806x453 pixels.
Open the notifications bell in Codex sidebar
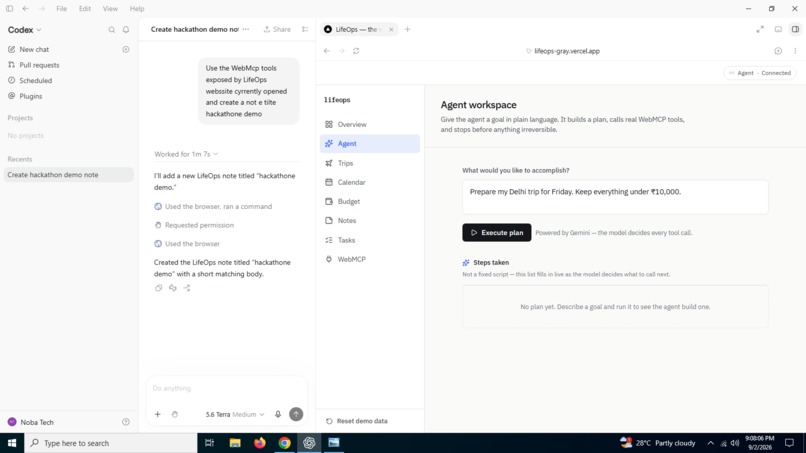click(x=126, y=30)
